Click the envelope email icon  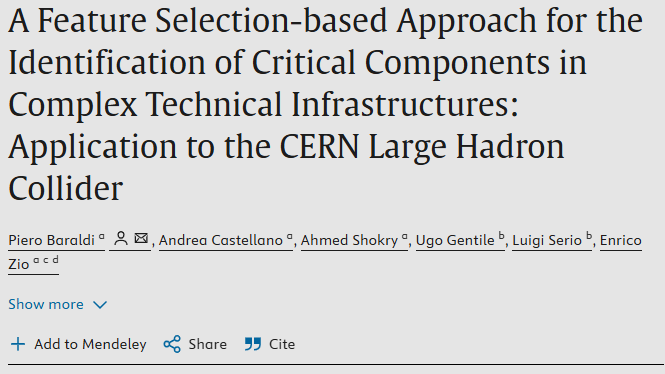click(141, 238)
